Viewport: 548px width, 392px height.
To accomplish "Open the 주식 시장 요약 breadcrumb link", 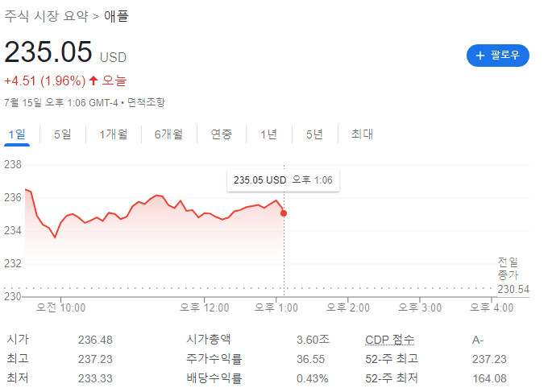I will coord(46,16).
